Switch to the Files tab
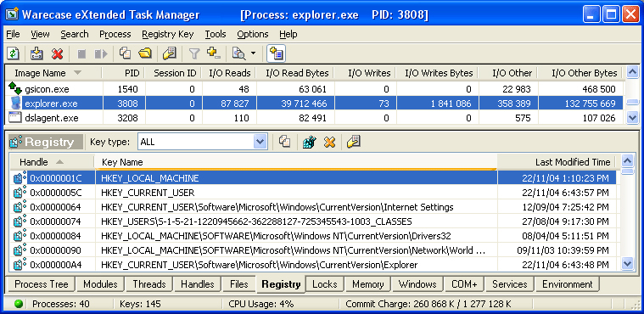 238,284
